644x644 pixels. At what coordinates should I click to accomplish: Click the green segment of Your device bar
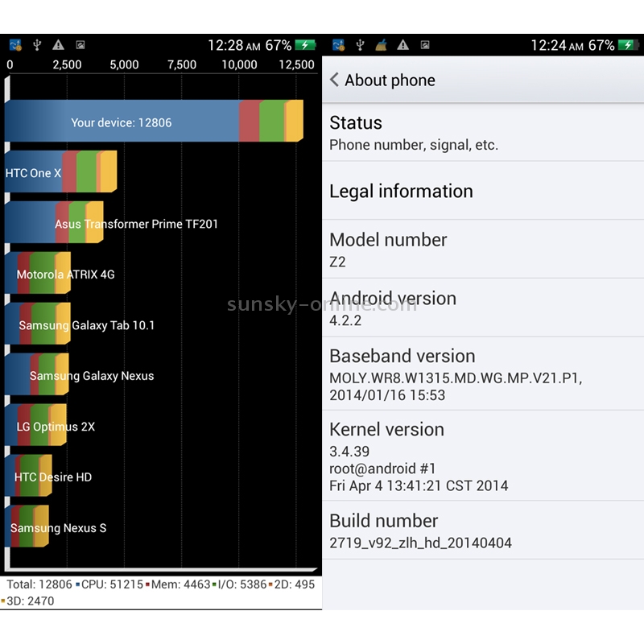tap(272, 122)
